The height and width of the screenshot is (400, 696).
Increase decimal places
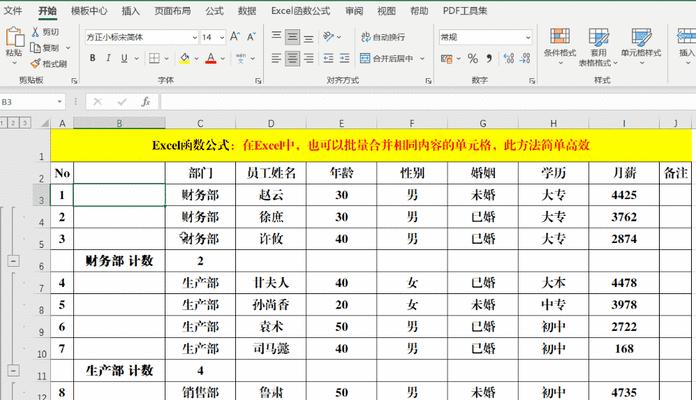click(509, 58)
